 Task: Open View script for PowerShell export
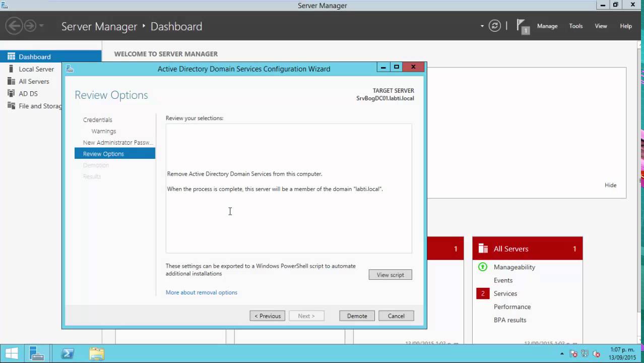[x=390, y=275]
